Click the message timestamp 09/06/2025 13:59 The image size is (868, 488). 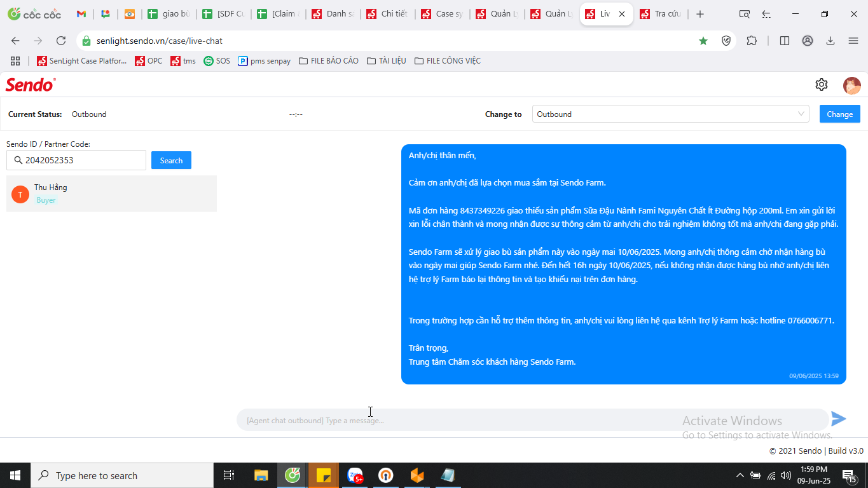click(814, 376)
